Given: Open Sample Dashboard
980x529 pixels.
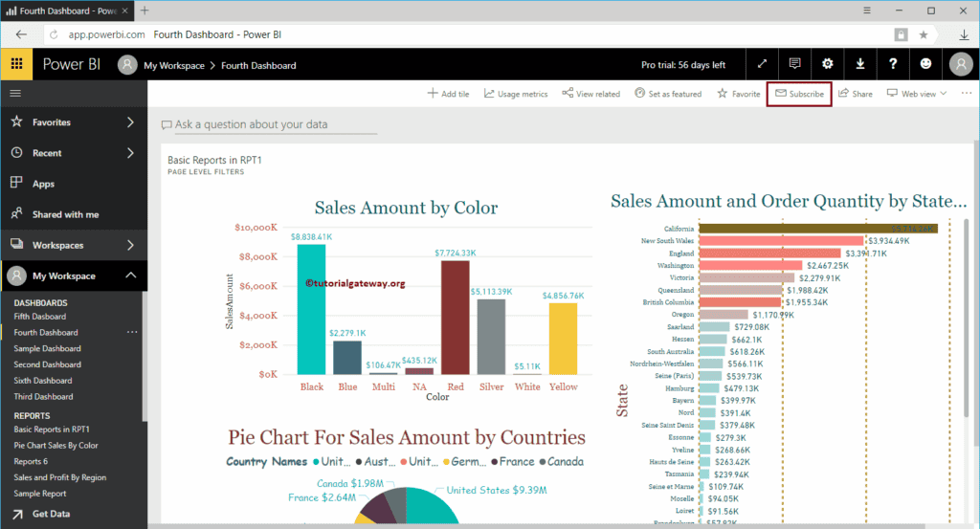Looking at the screenshot, I should (48, 348).
